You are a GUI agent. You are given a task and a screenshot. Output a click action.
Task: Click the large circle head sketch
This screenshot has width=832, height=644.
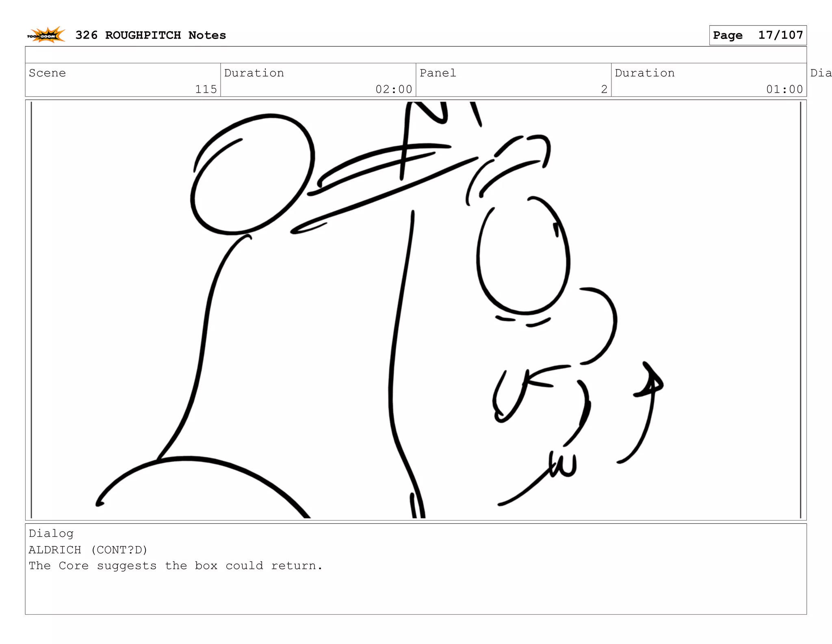252,175
